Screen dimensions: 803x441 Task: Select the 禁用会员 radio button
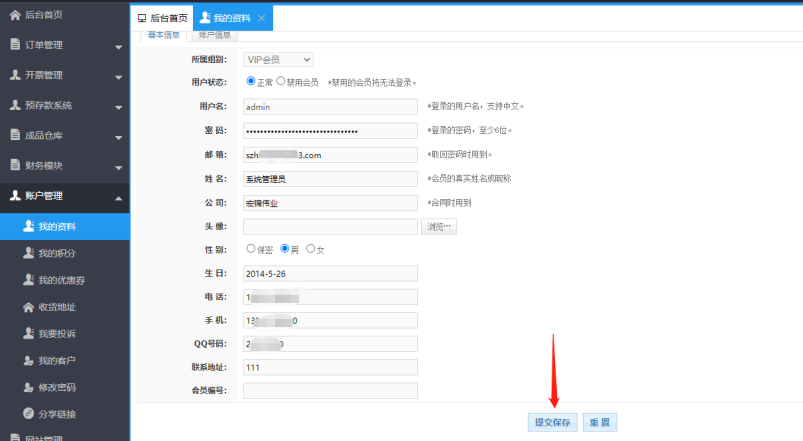(281, 82)
